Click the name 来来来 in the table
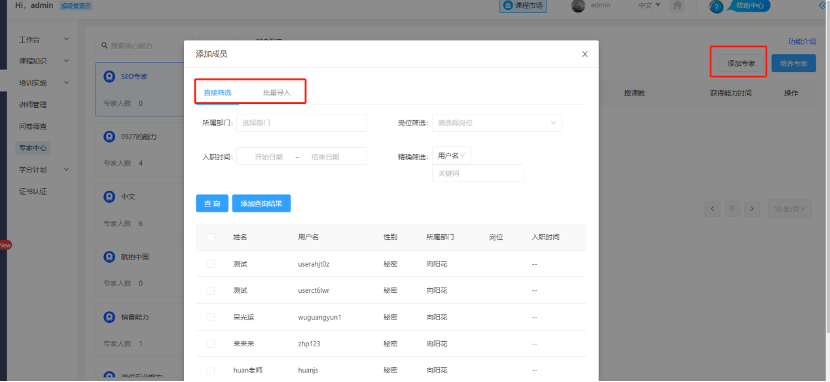This screenshot has height=382, width=830. pos(243,344)
